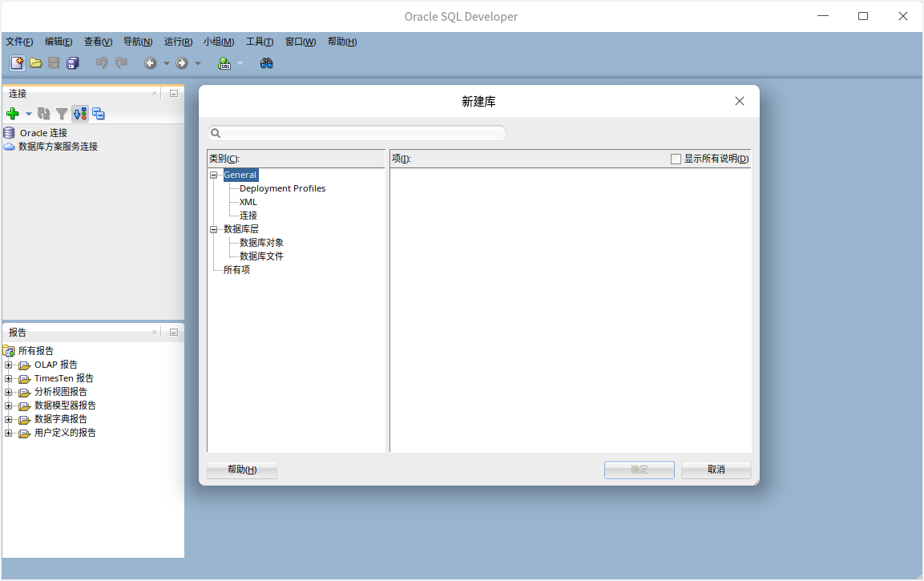This screenshot has width=924, height=581.
Task: Click the 帮助 button in the dialog
Action: (x=241, y=470)
